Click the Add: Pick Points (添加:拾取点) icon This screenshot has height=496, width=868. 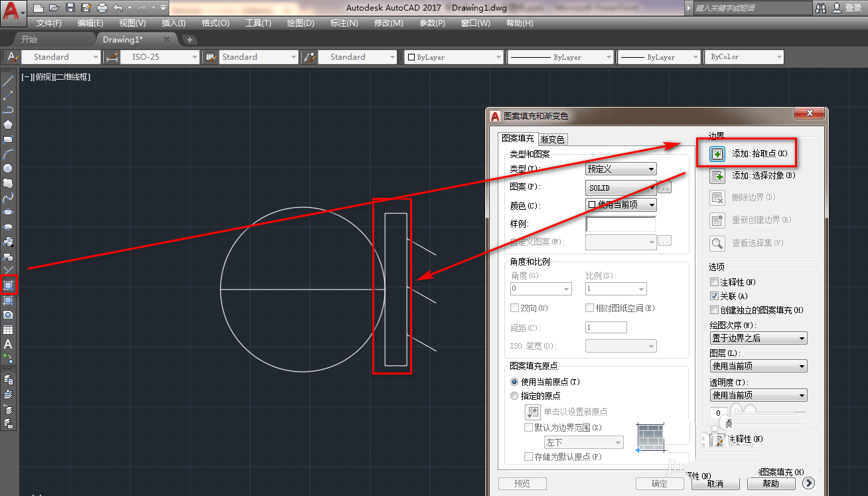pyautogui.click(x=717, y=154)
